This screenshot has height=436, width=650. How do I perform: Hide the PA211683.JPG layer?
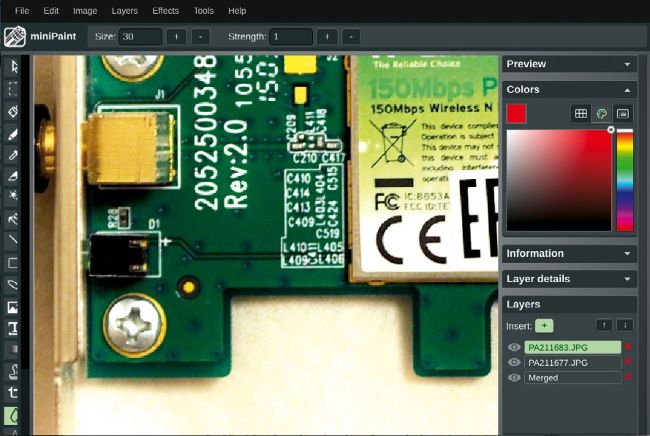514,347
